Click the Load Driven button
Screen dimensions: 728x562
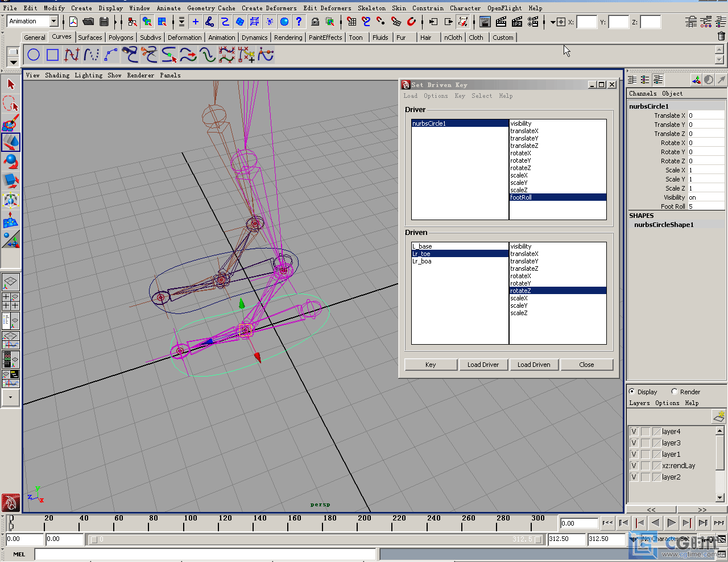point(533,365)
